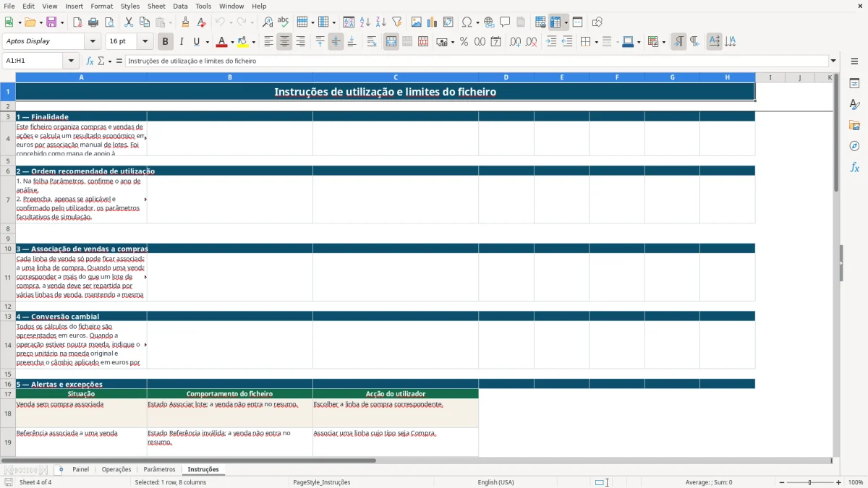Apply the red font color swatch
Image resolution: width=868 pixels, height=488 pixels.
point(221,42)
